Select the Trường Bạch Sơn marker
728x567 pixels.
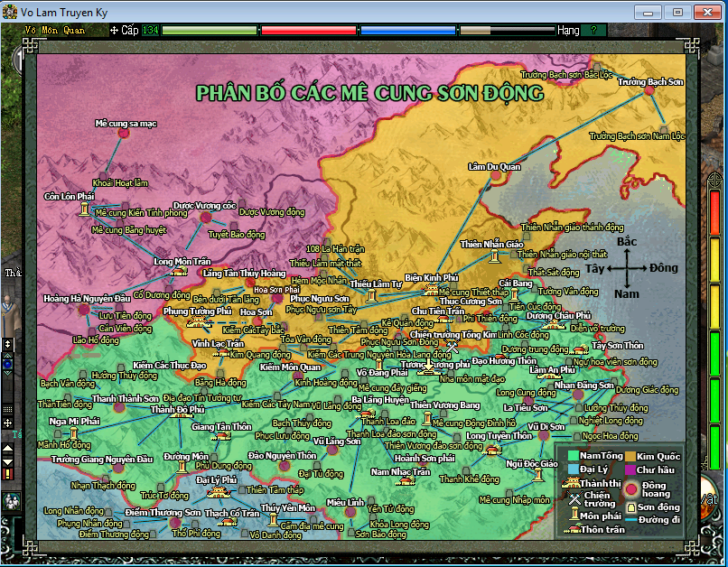point(649,90)
